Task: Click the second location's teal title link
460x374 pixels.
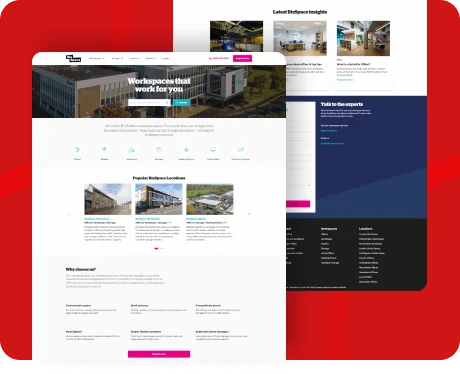Action: pyautogui.click(x=147, y=219)
